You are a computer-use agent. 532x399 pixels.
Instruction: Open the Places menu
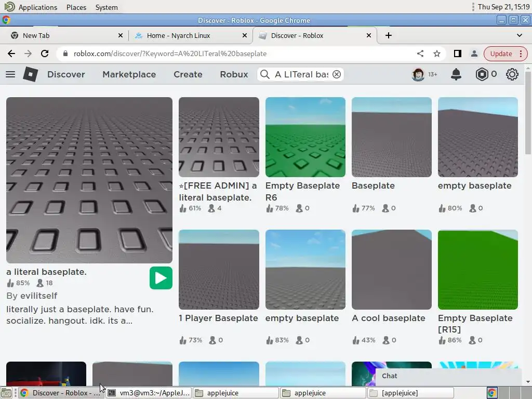click(76, 7)
